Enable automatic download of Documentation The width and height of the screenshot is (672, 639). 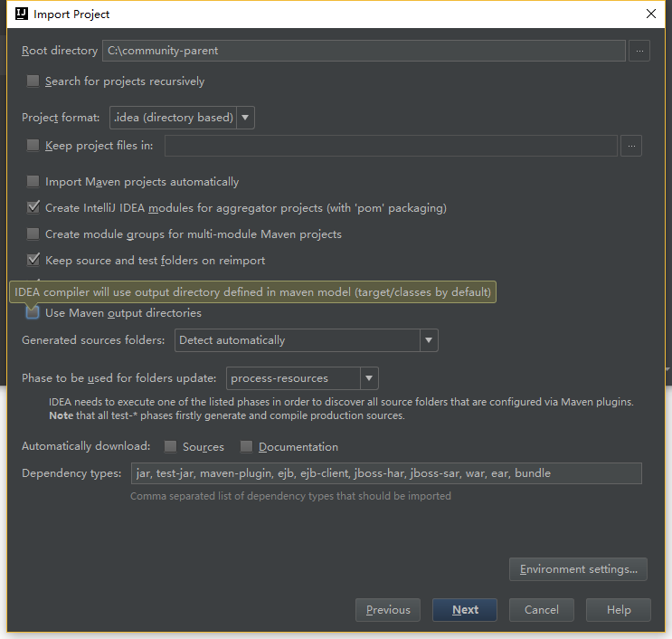[246, 446]
